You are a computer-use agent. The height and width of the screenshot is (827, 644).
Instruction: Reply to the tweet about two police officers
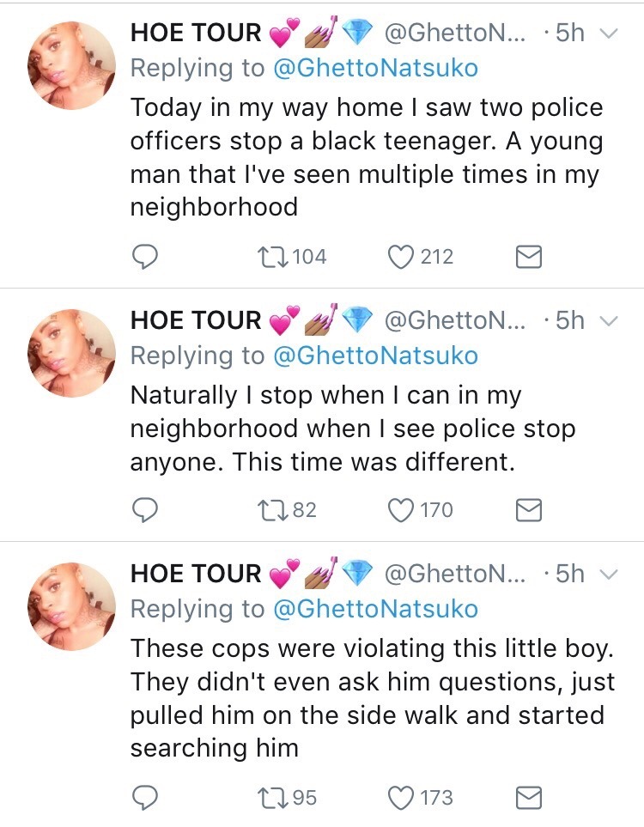click(146, 256)
